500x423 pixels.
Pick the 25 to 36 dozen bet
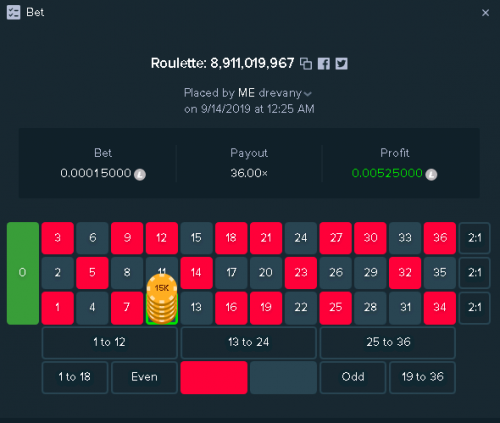(388, 342)
